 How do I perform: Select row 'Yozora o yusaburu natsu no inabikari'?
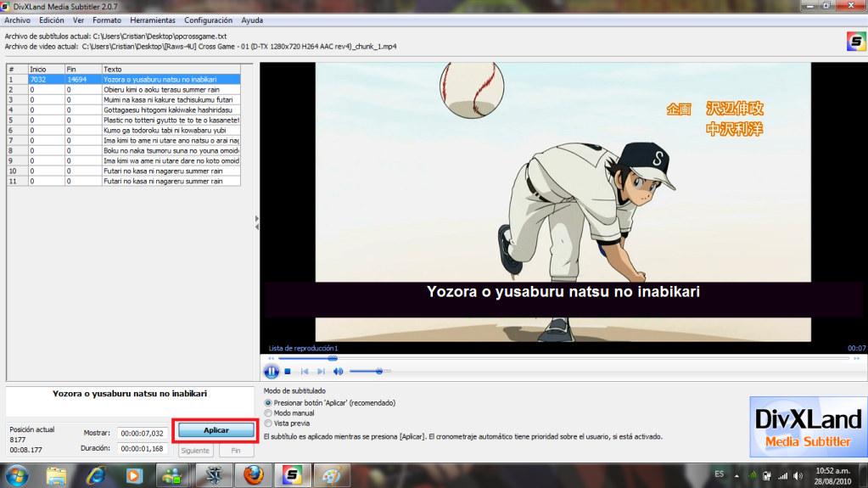(x=123, y=80)
